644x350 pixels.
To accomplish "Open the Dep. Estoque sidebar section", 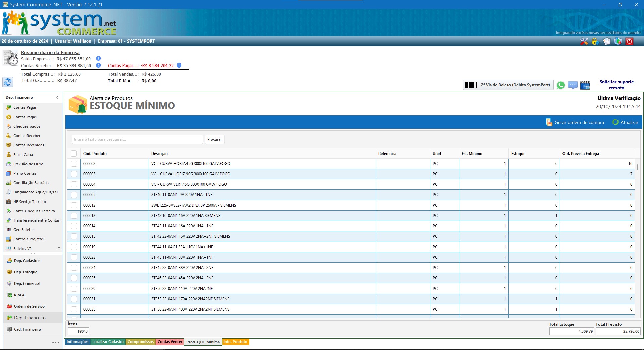I will pos(25,272).
